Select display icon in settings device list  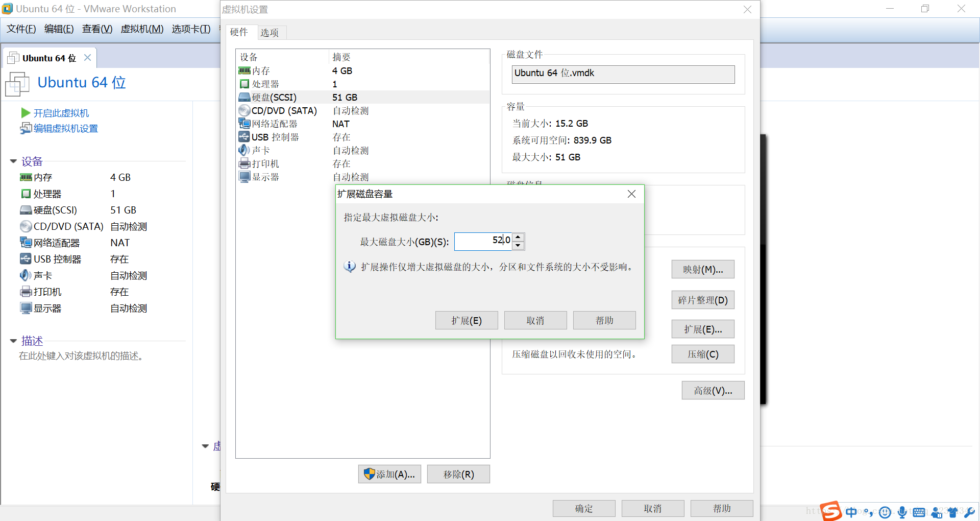click(x=244, y=177)
